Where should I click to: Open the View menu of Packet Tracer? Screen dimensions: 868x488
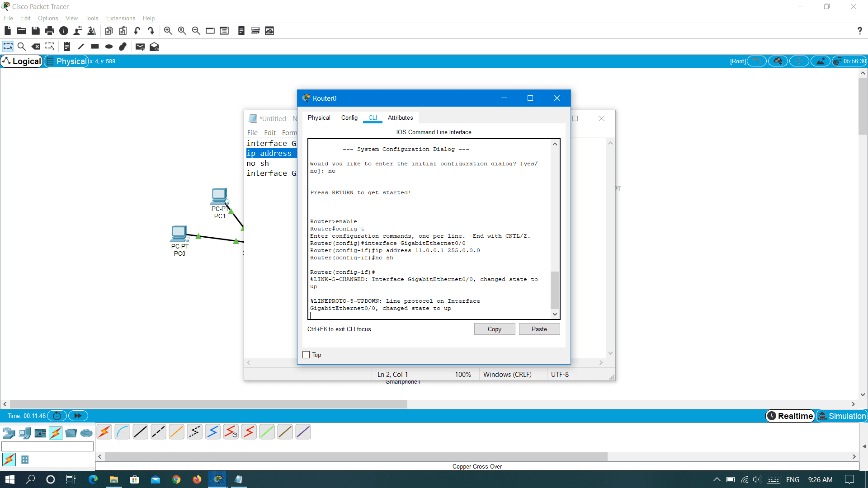pyautogui.click(x=71, y=18)
